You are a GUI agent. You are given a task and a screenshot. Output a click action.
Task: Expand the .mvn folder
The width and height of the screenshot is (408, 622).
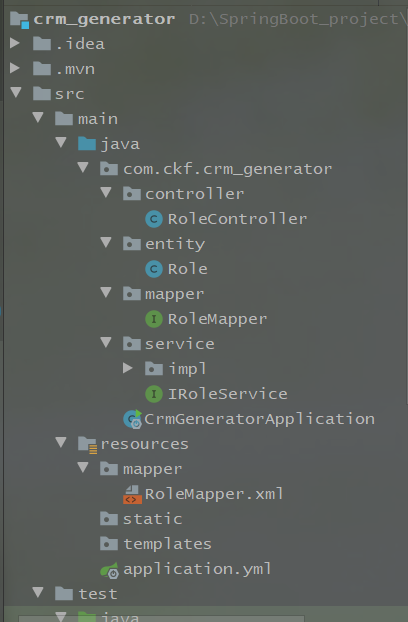pos(15,68)
